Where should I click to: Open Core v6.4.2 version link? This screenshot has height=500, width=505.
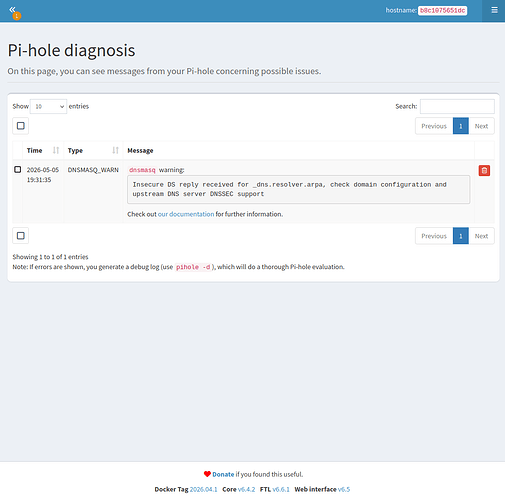[x=246, y=489]
